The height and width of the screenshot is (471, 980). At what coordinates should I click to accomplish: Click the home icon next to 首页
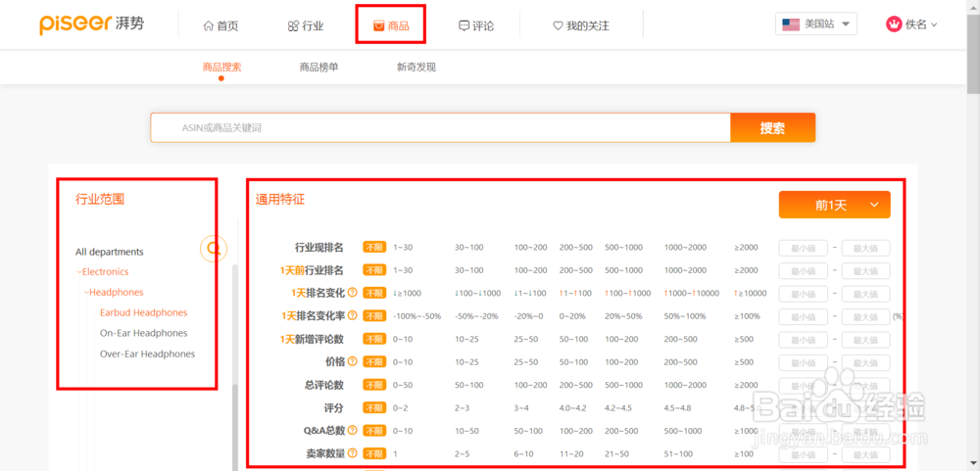208,25
